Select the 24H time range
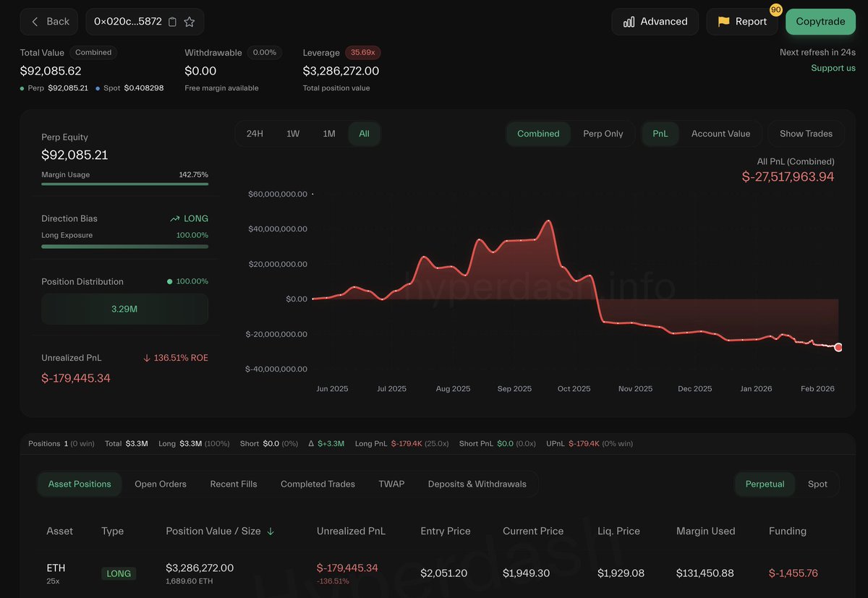 click(x=255, y=134)
